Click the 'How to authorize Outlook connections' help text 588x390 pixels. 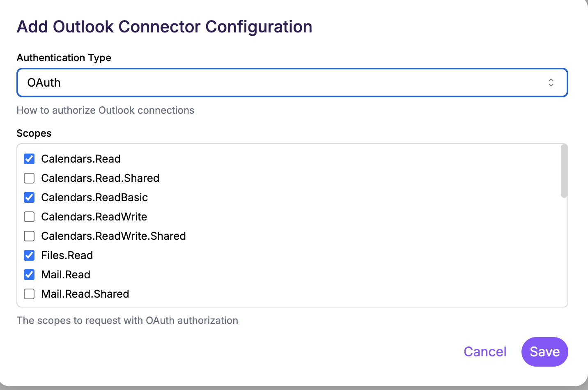coord(106,110)
